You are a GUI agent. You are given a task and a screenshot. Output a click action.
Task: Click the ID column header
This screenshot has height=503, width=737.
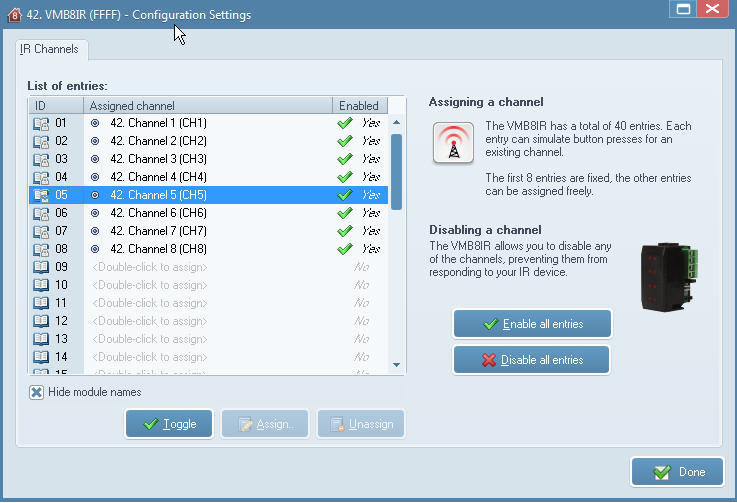click(x=56, y=106)
